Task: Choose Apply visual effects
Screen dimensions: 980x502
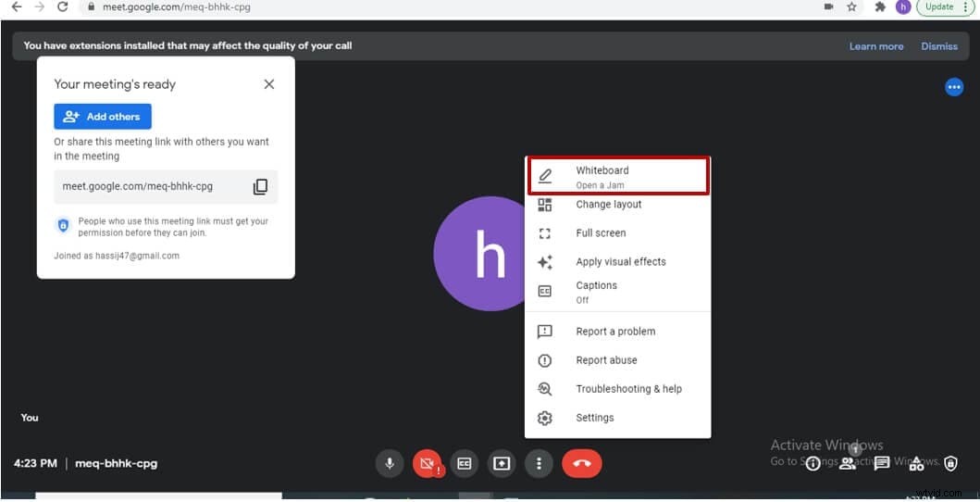Action: (x=618, y=262)
